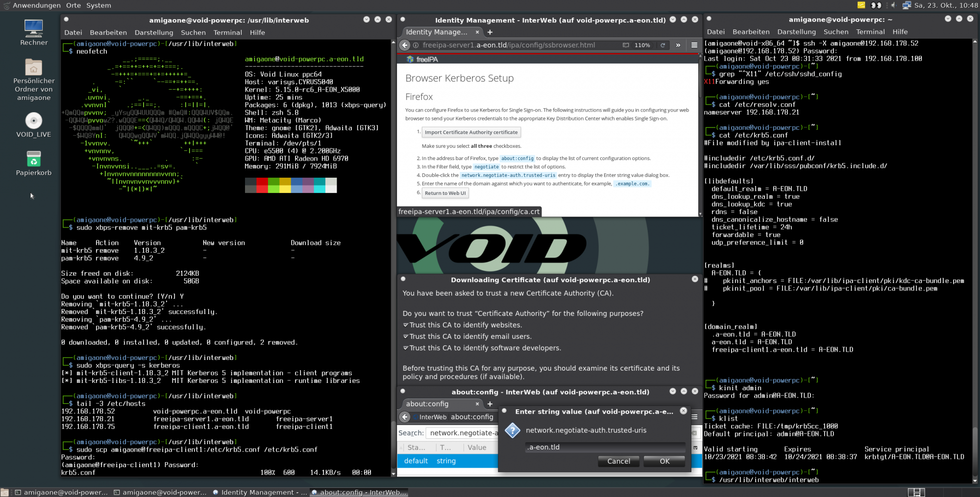The width and height of the screenshot is (980, 497).
Task: Close the Downloading Certificate dialog
Action: [695, 279]
